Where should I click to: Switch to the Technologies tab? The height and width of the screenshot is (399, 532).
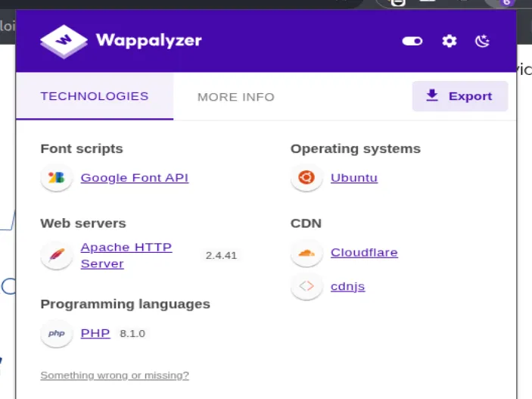95,96
